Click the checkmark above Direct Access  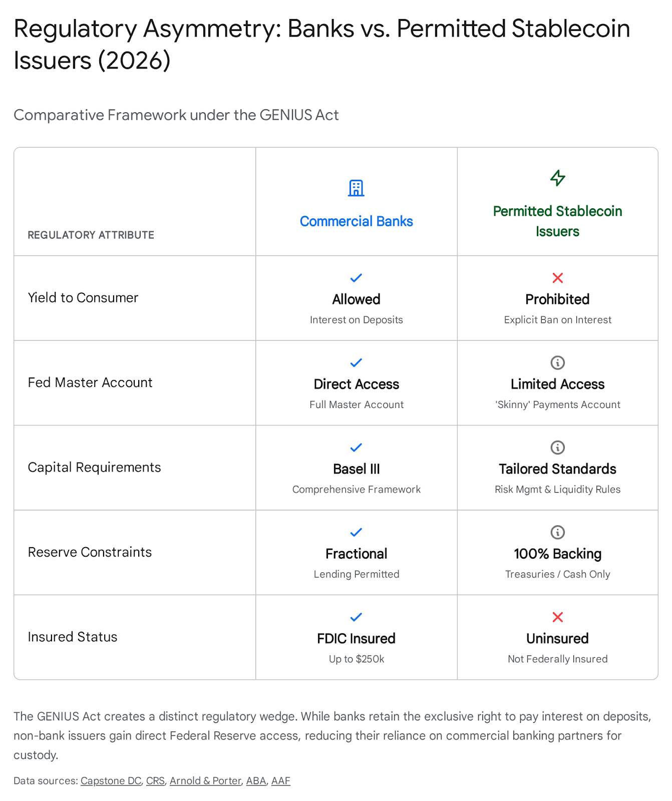(x=356, y=362)
